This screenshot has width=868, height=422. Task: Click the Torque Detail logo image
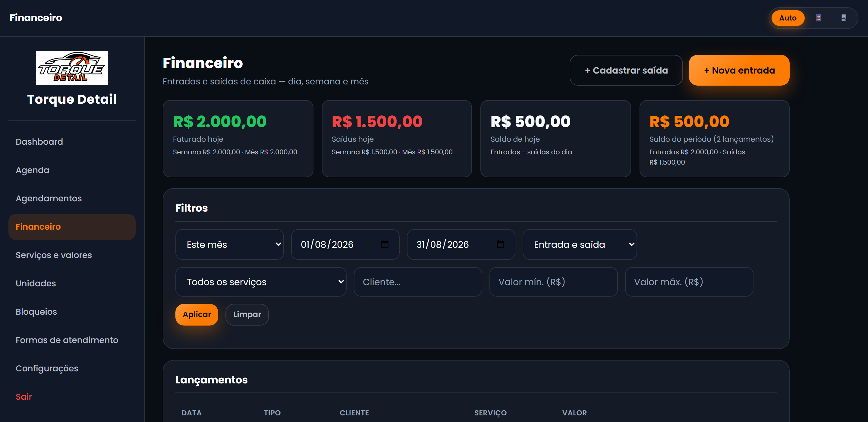tap(72, 68)
